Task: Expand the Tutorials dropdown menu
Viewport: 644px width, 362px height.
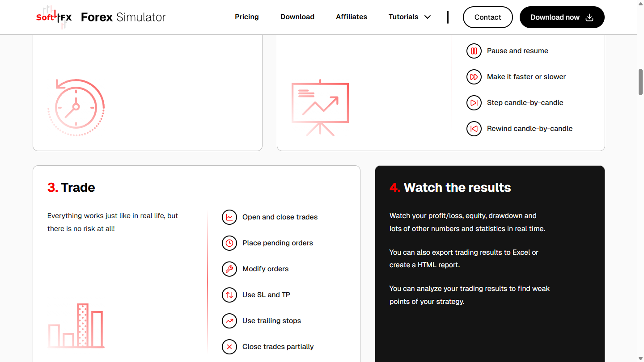Action: coord(410,17)
